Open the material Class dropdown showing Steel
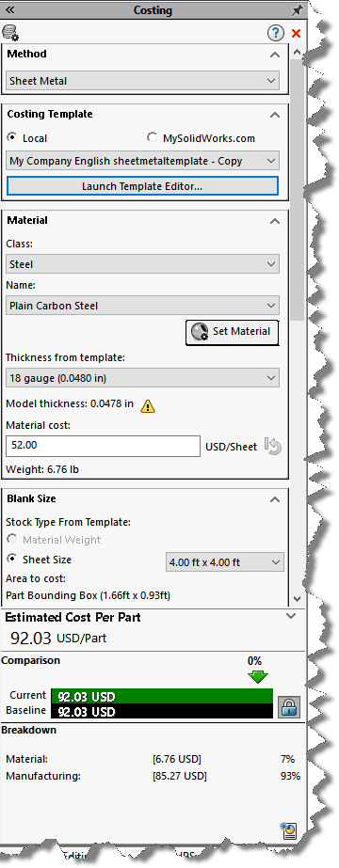The width and height of the screenshot is (339, 868). pyautogui.click(x=143, y=264)
